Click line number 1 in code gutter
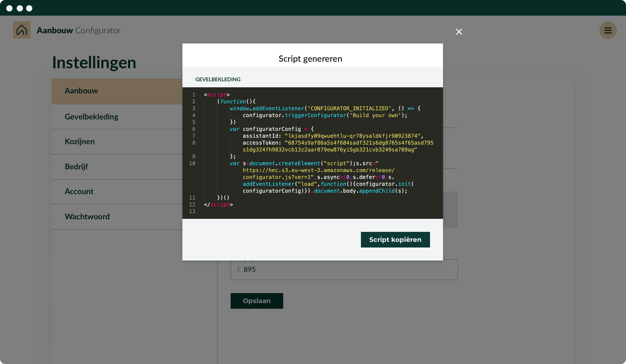The image size is (626, 364). 194,95
